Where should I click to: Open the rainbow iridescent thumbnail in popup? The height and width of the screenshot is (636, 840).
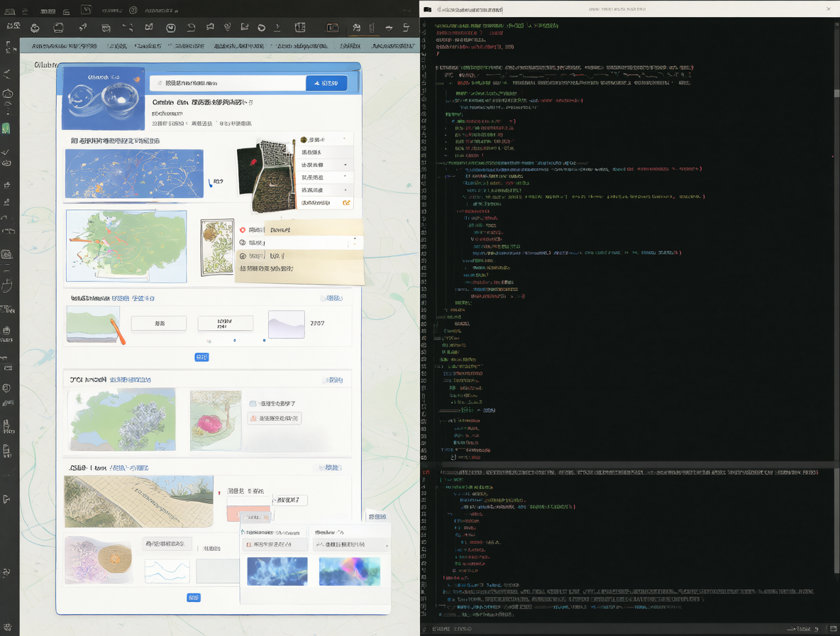(x=349, y=571)
